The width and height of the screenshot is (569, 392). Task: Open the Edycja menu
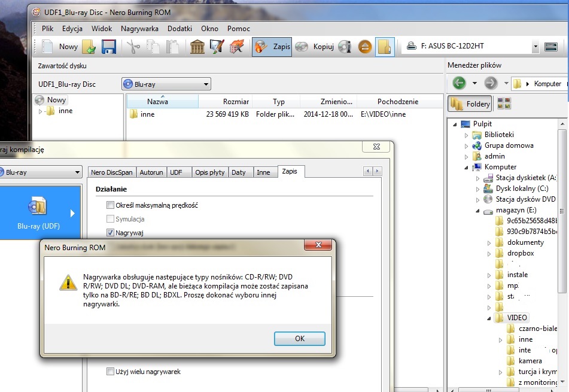[72, 28]
